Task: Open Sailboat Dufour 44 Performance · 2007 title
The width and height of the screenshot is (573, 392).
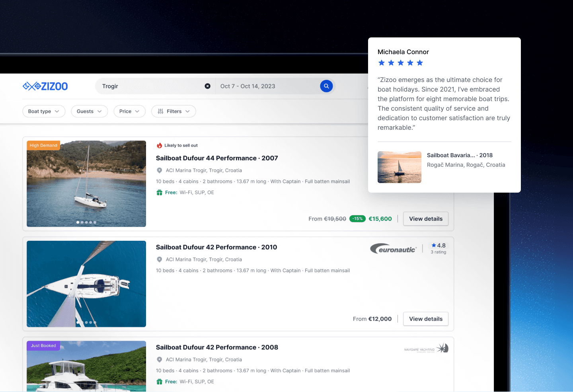Action: 217,158
